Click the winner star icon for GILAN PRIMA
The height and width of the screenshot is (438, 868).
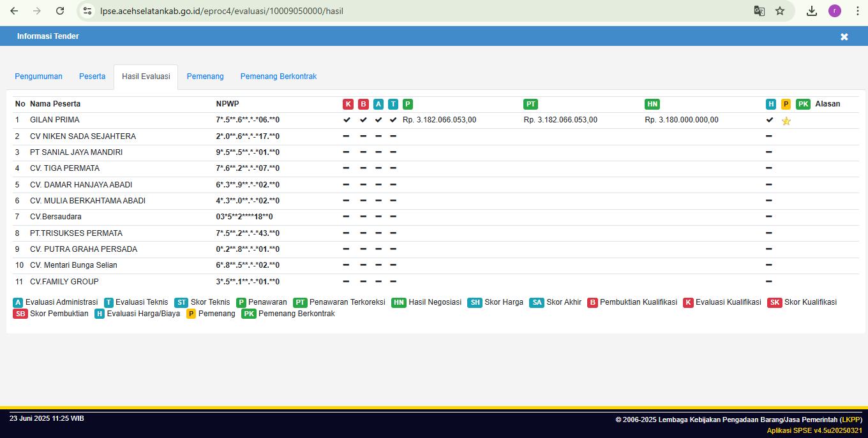(786, 120)
